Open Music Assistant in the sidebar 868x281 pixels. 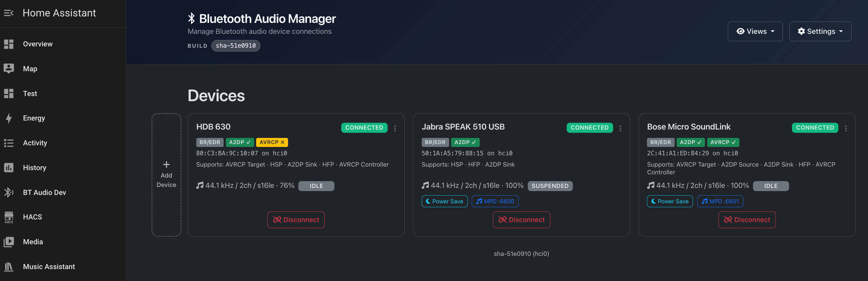[63, 267]
